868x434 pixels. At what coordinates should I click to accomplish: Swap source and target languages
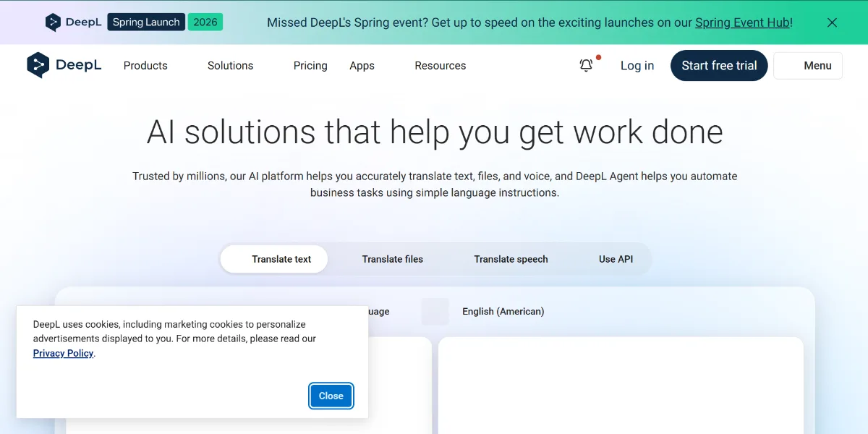(x=435, y=312)
